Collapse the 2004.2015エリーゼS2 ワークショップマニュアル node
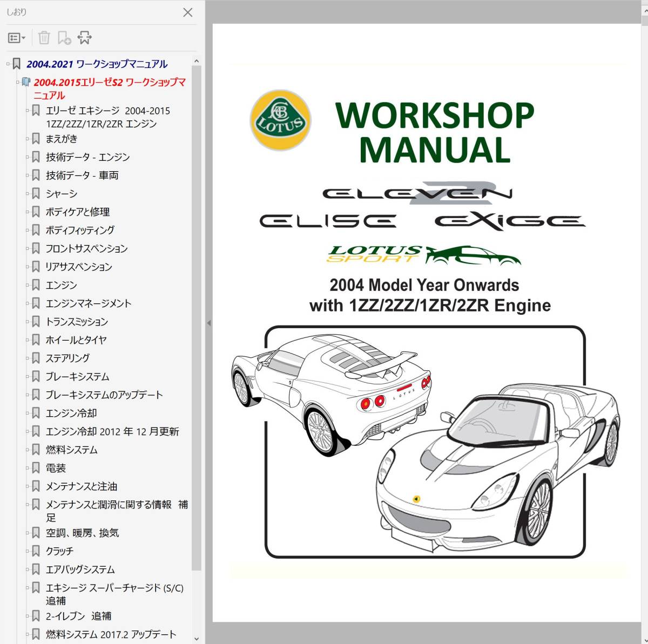Image resolution: width=648 pixels, height=644 pixels. click(17, 82)
